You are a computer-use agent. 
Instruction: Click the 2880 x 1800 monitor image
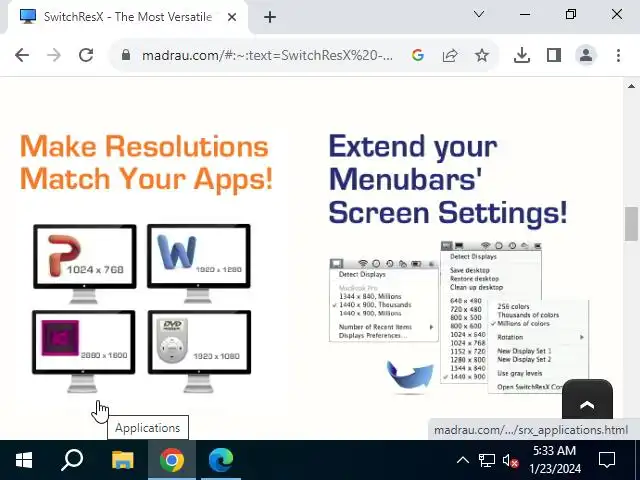click(84, 351)
